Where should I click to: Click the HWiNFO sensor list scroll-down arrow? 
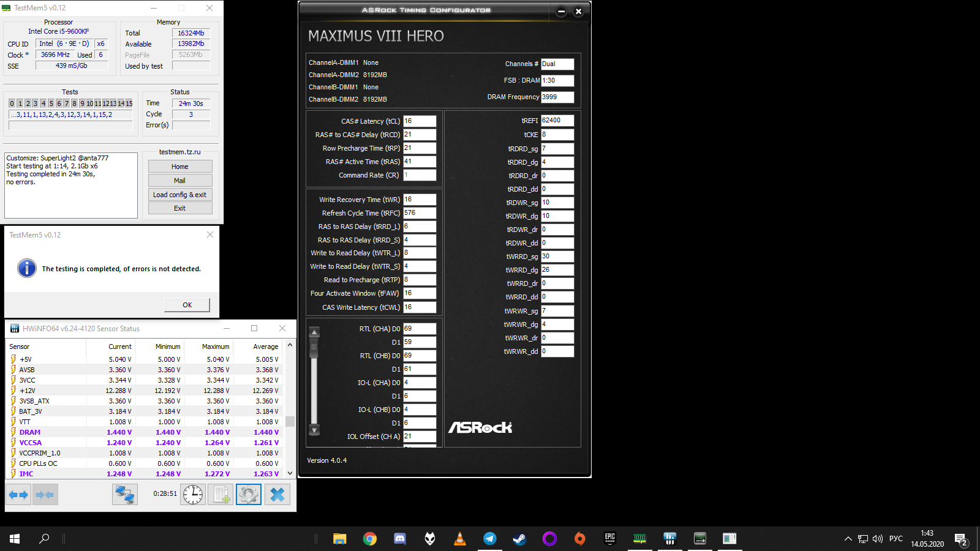click(x=290, y=474)
